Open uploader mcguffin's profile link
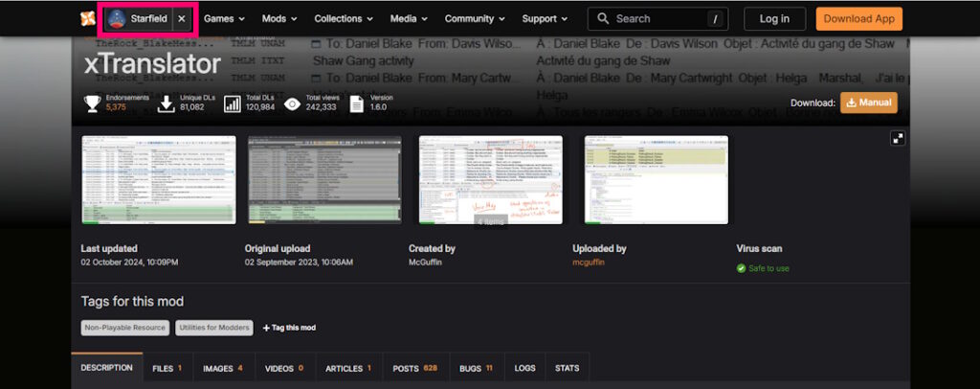 [x=589, y=262]
